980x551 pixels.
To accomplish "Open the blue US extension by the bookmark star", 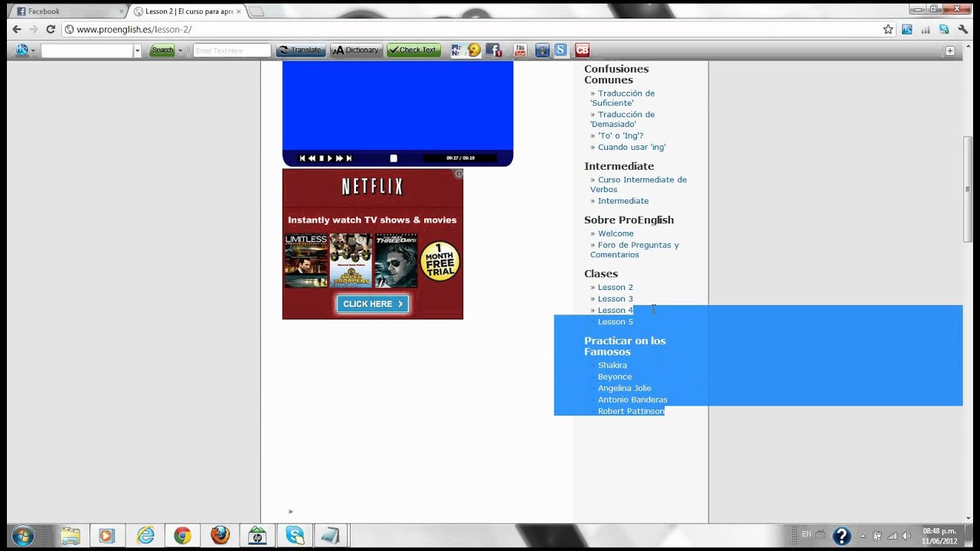I will [907, 29].
